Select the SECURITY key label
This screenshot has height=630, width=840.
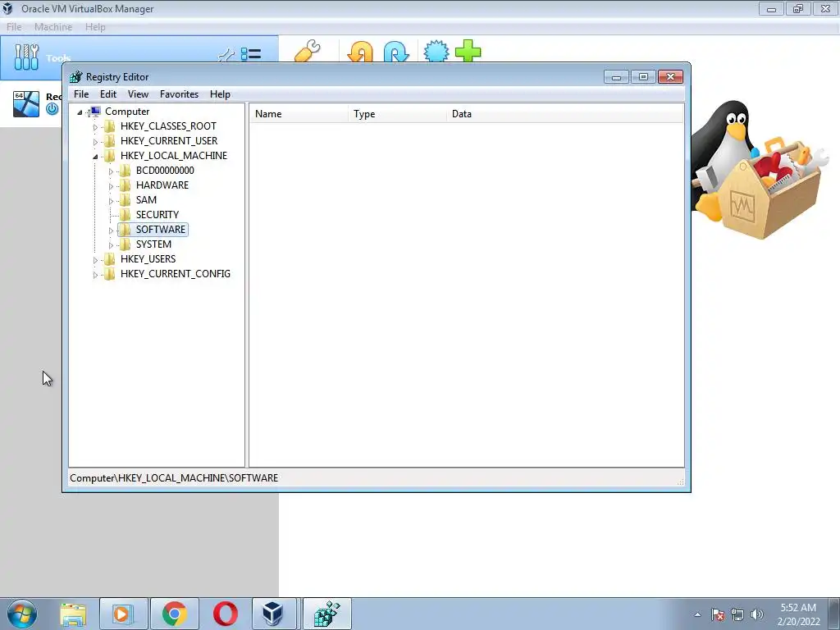[x=157, y=215]
